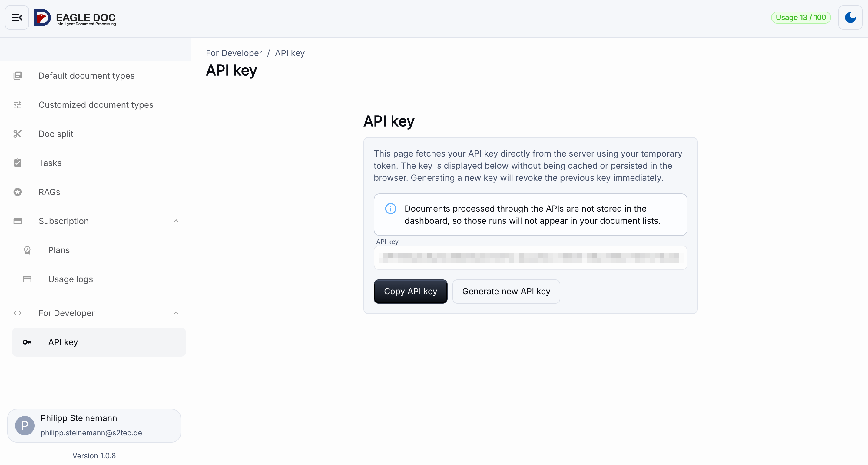Click Generate new API key
The image size is (868, 465).
tap(506, 291)
